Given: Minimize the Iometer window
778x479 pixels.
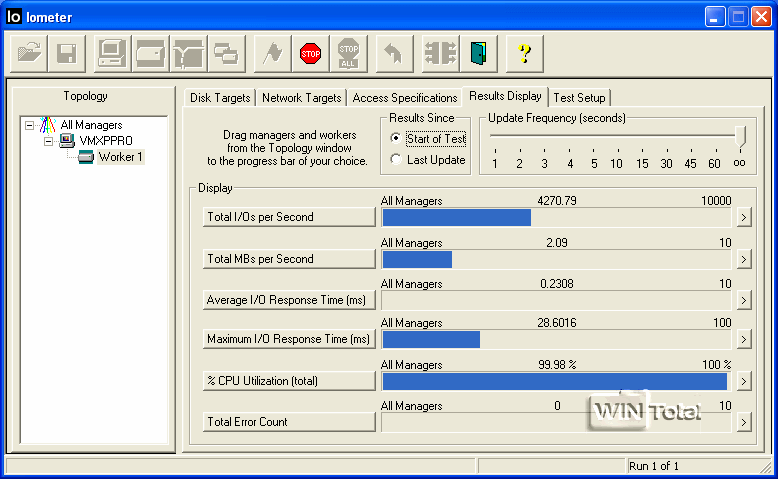Looking at the screenshot, I should (x=714, y=17).
